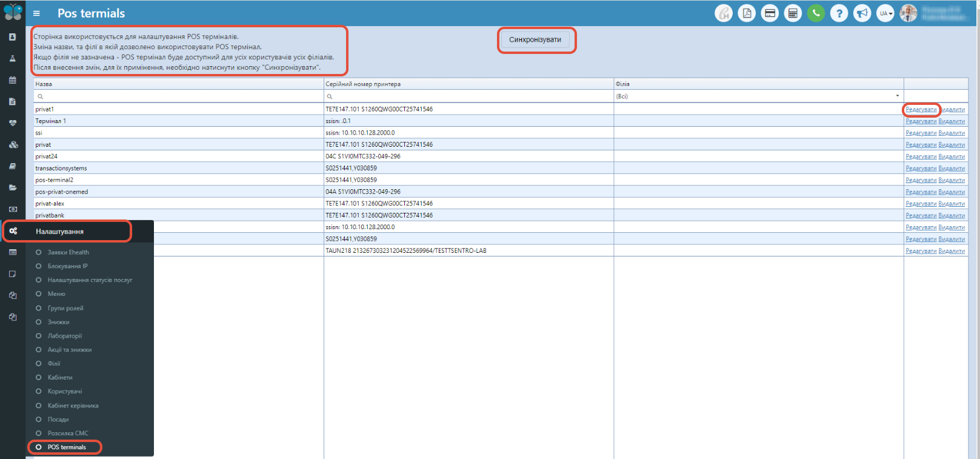980x459 pixels.
Task: Select Користувачі in the settings submenu
Action: click(x=65, y=392)
